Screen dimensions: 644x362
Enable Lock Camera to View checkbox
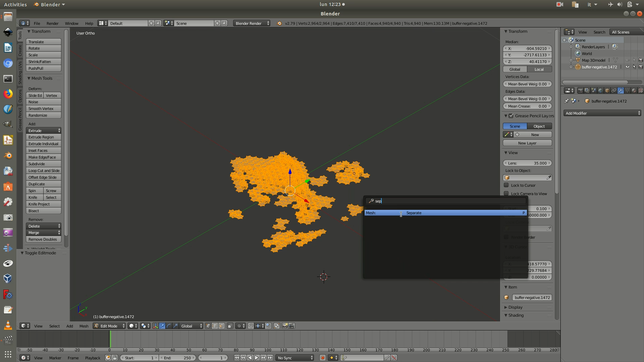tap(506, 193)
